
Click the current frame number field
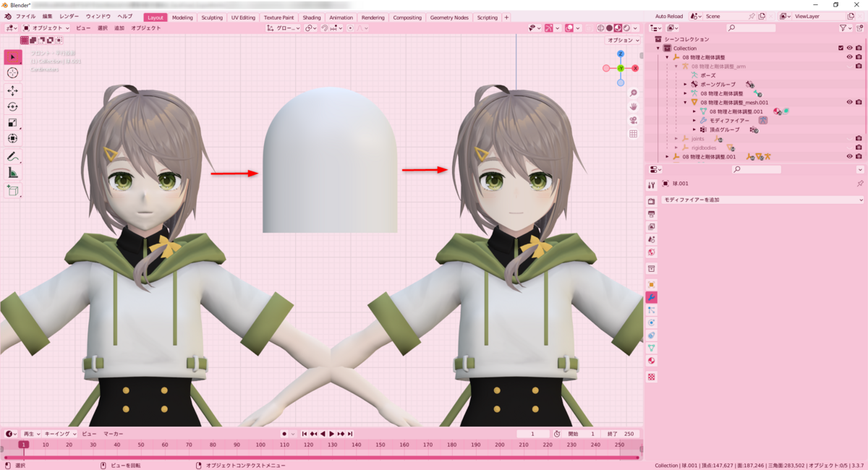(533, 432)
